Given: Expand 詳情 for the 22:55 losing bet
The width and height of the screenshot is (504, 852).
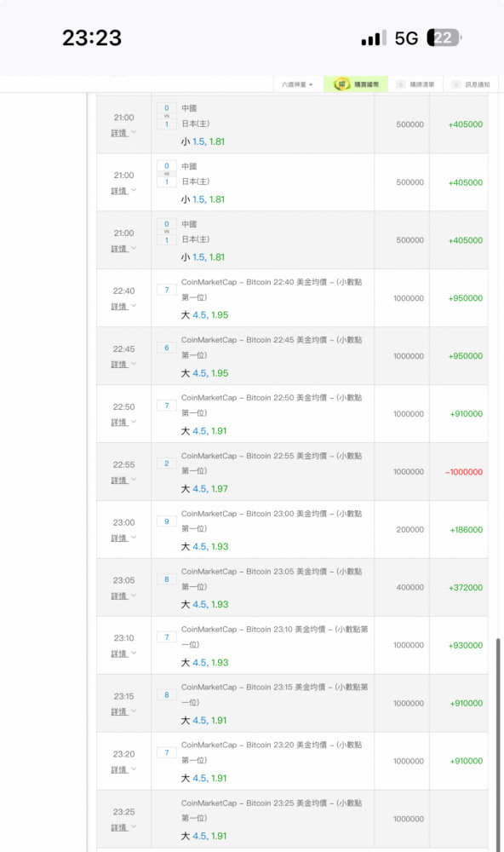Looking at the screenshot, I should pyautogui.click(x=123, y=481).
